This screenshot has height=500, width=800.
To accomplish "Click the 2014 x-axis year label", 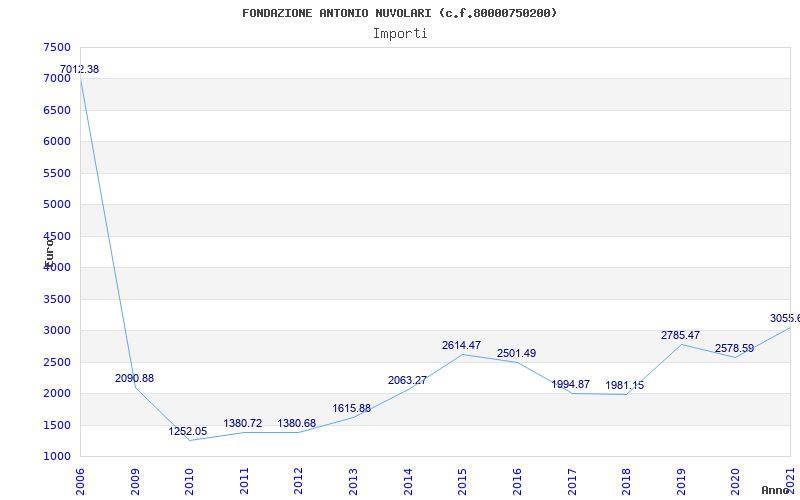I will [408, 482].
